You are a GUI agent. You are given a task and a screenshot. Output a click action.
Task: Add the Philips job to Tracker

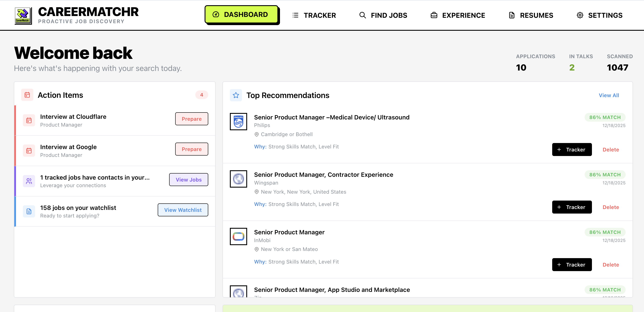(572, 150)
